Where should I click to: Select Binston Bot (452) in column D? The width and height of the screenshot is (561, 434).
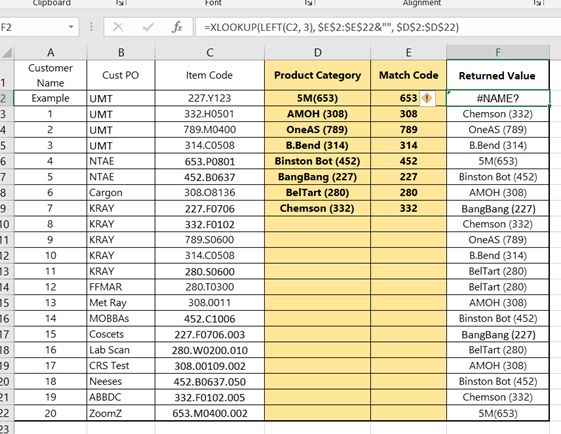(x=317, y=161)
